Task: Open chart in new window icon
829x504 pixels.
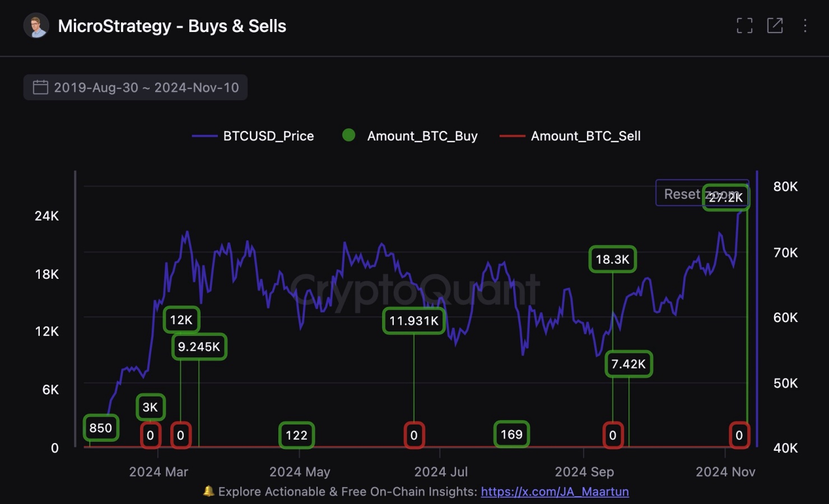Action: point(775,25)
